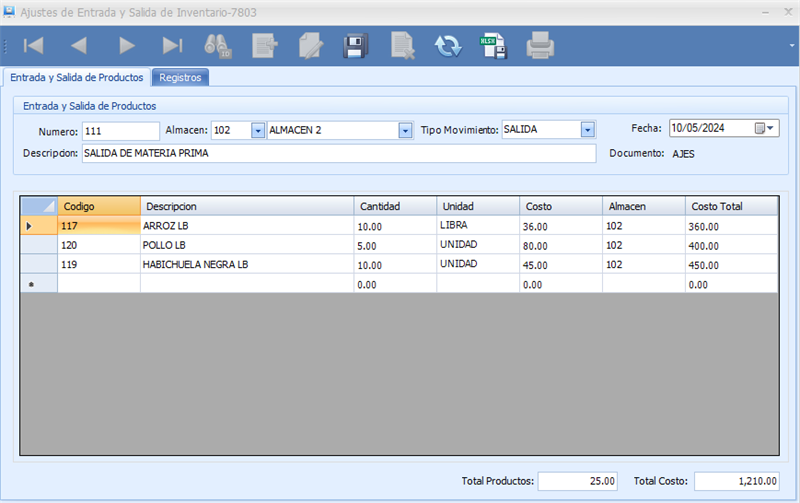Export to XLSX file

[x=493, y=45]
